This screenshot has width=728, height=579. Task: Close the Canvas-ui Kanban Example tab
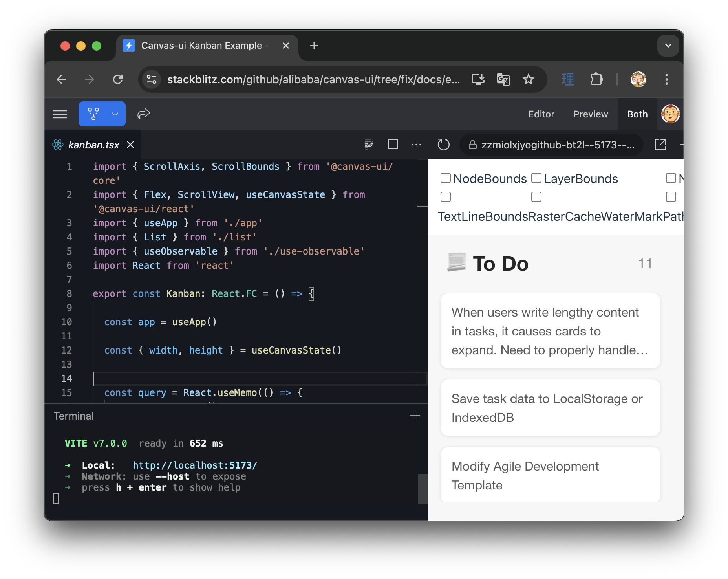click(286, 46)
